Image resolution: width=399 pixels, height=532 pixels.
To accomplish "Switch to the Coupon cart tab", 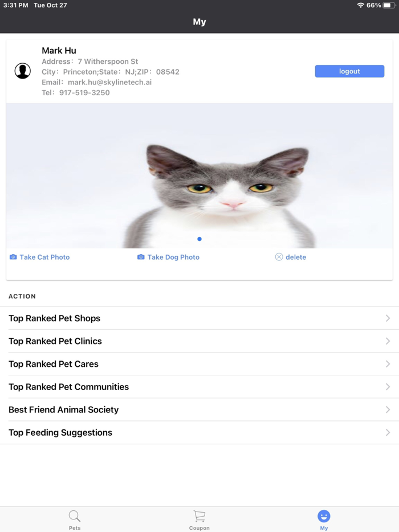I will [199, 520].
